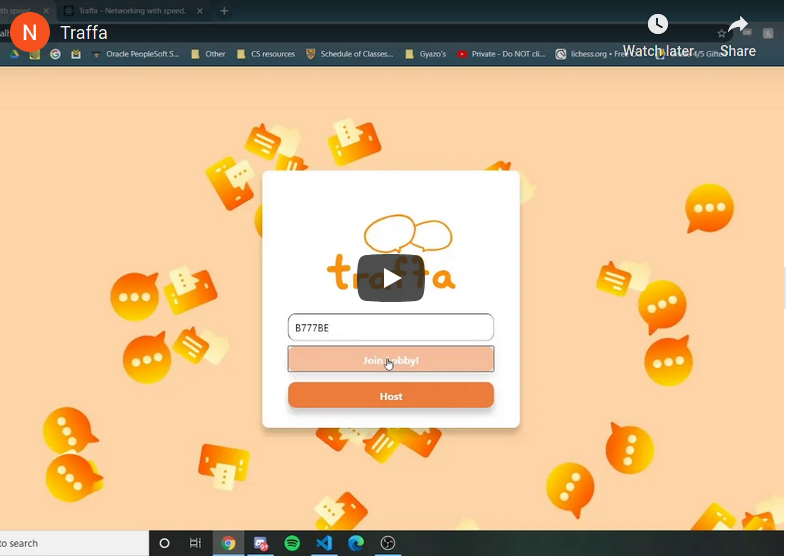This screenshot has height=557, width=786.
Task: Open the Traffa video title link
Action: (x=84, y=33)
